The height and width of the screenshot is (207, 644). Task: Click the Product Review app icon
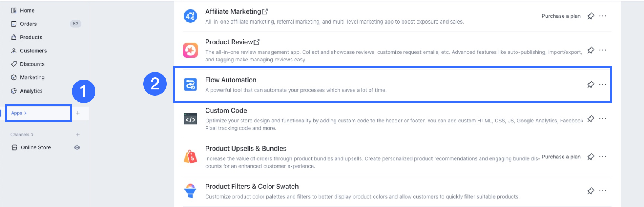tap(190, 50)
